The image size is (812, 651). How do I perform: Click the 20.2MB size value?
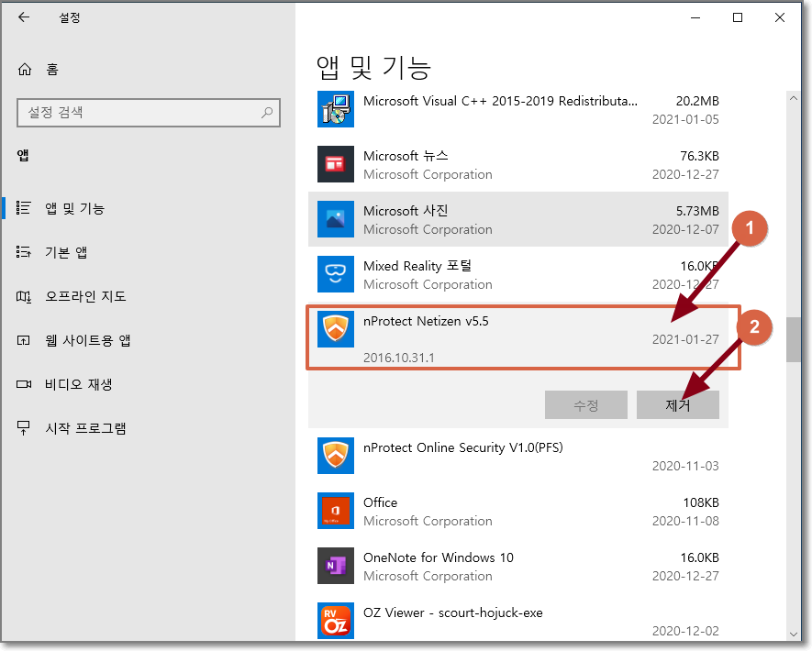pyautogui.click(x=697, y=101)
